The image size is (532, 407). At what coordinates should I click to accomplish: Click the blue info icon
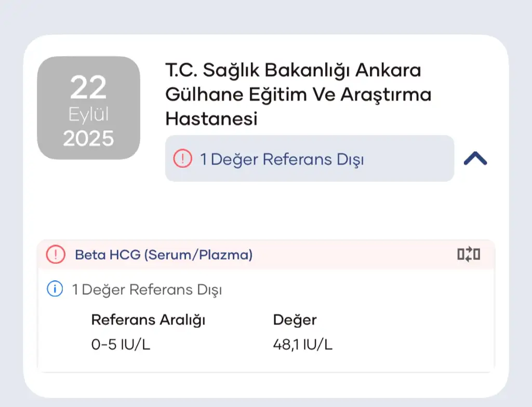tap(55, 289)
